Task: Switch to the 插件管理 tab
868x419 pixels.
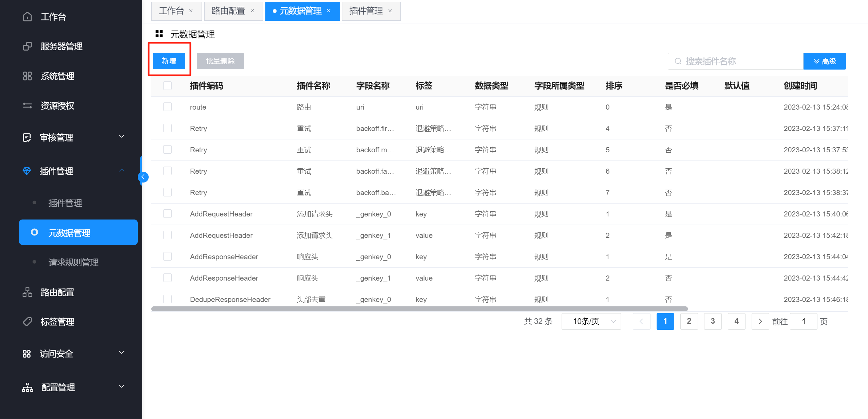Action: pyautogui.click(x=371, y=11)
